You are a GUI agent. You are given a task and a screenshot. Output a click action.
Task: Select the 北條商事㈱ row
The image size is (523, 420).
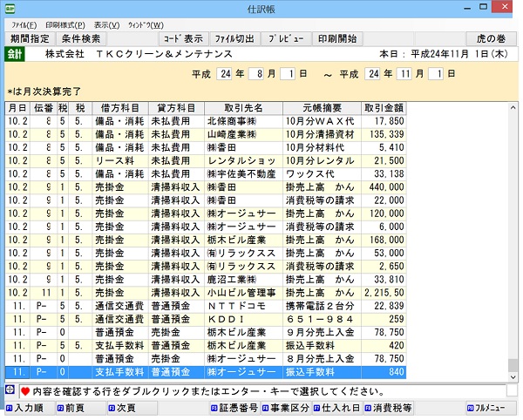(x=206, y=121)
